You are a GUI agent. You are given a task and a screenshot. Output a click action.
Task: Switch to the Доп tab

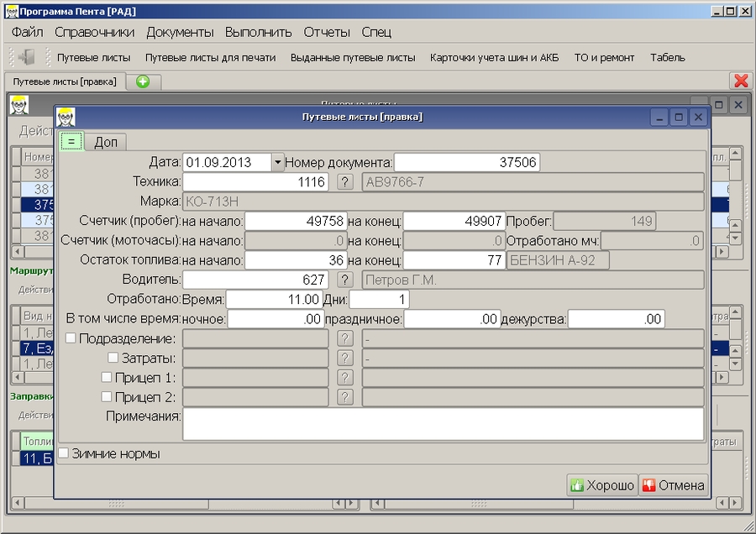[106, 142]
